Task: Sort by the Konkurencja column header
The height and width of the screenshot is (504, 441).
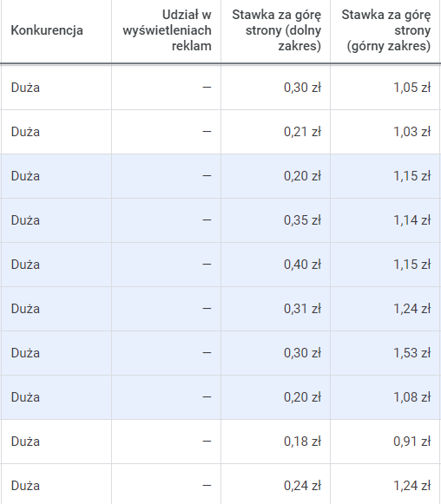Action: coord(47,30)
